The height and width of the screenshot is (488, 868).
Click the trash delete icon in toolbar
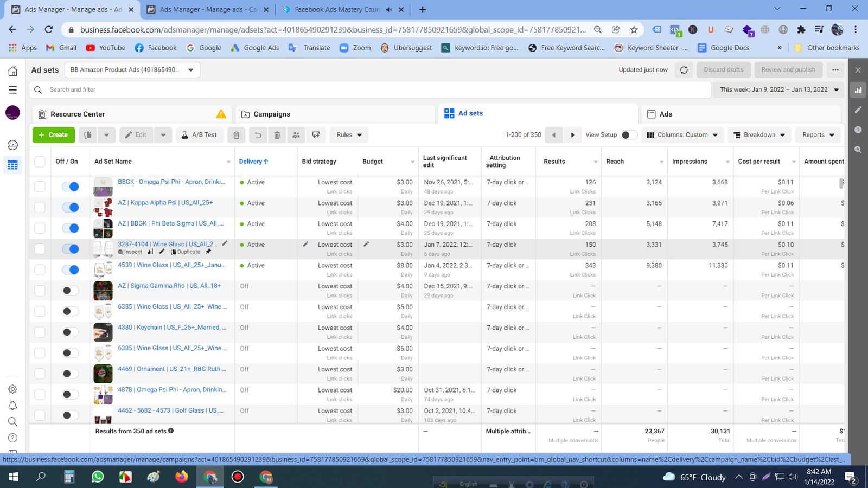click(x=277, y=135)
